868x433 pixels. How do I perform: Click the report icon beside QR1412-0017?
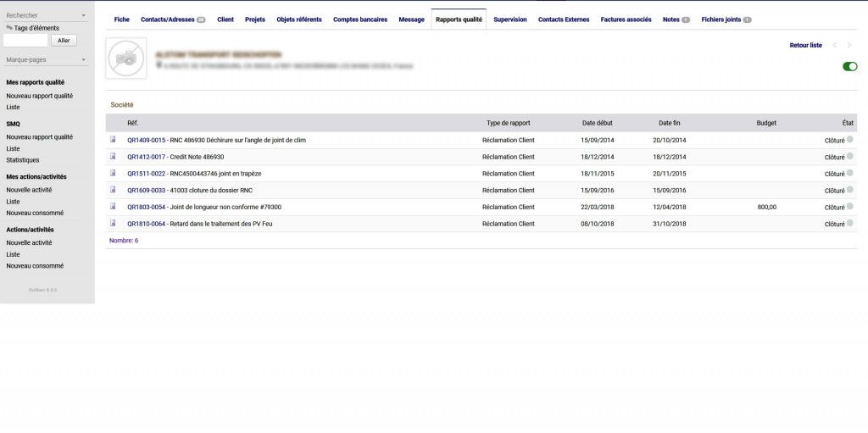[x=112, y=157]
